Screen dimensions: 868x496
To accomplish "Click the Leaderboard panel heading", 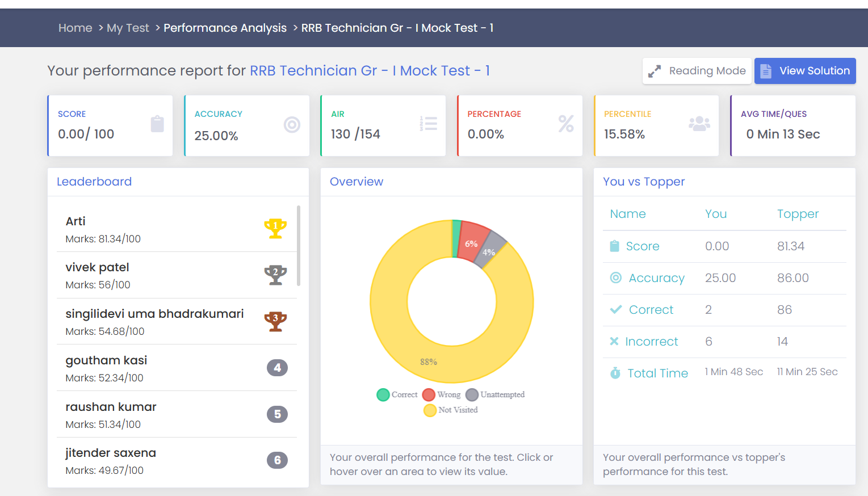I will click(x=94, y=182).
